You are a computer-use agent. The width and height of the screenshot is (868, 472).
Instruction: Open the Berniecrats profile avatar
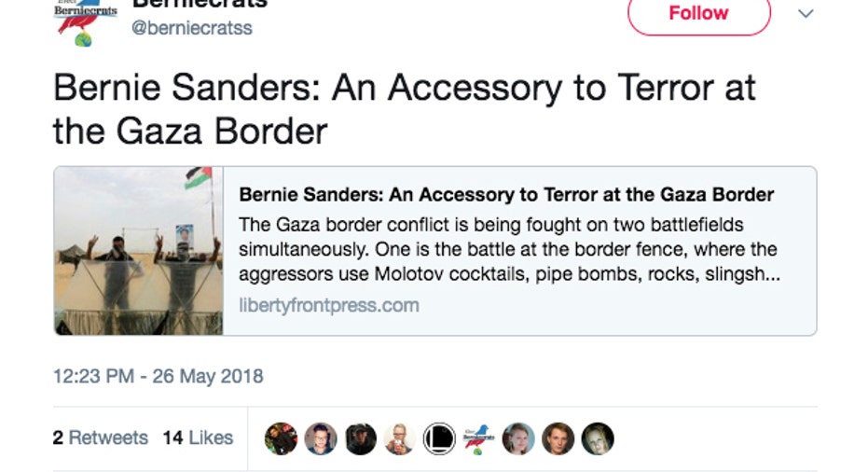(85, 22)
